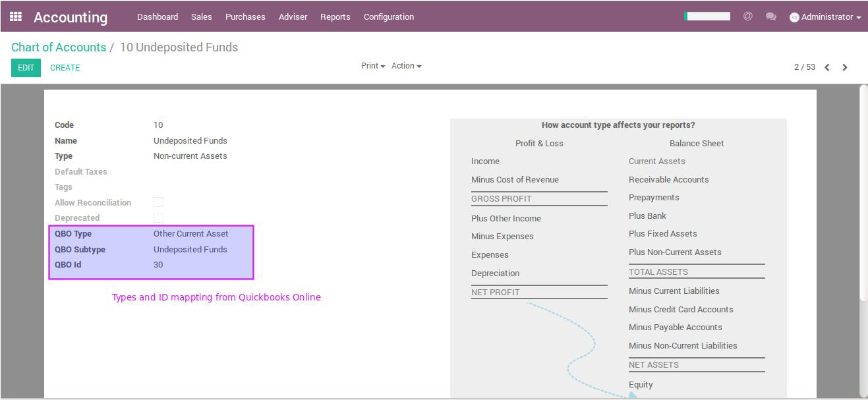Open the Reports menu
Screen dimensions: 868x400
pos(335,16)
